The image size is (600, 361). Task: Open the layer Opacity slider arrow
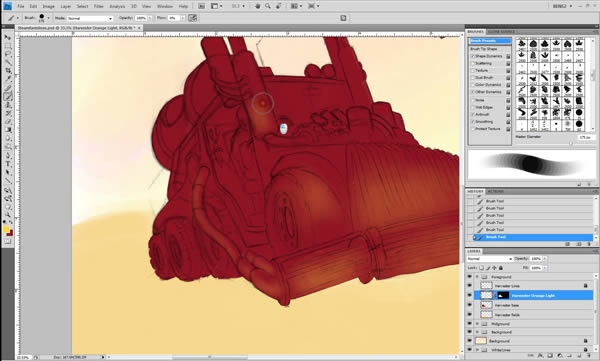pos(545,259)
